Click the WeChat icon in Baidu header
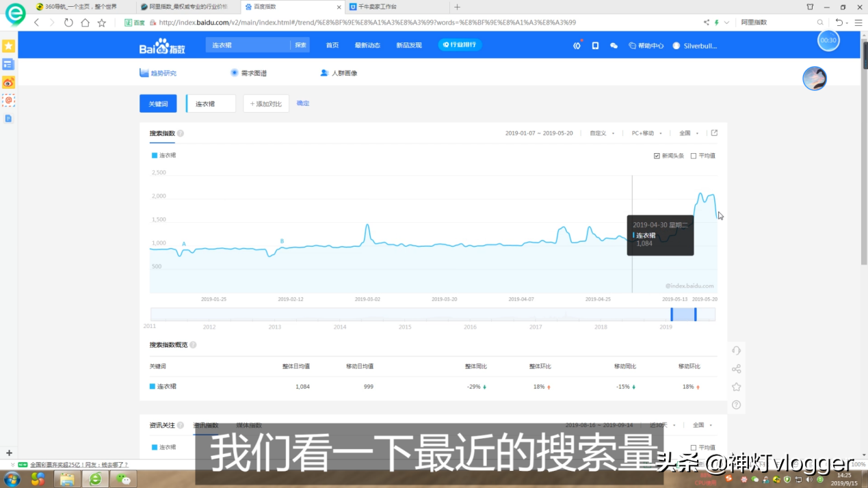The width and height of the screenshot is (868, 488). pos(614,46)
